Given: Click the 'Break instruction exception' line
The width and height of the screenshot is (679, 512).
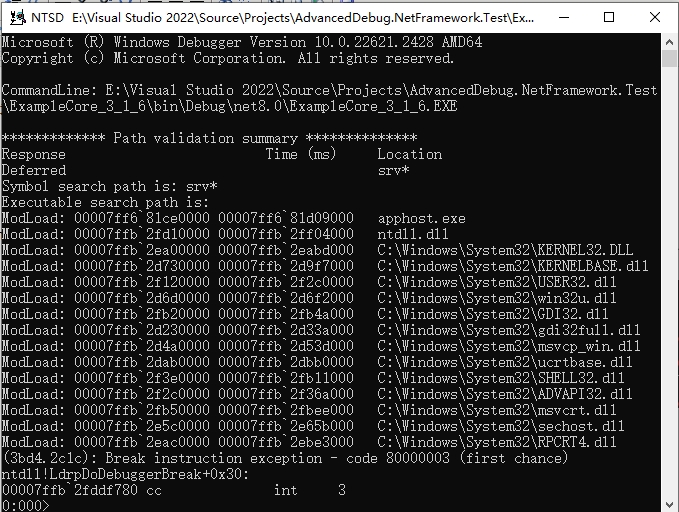Looking at the screenshot, I should pyautogui.click(x=285, y=459).
